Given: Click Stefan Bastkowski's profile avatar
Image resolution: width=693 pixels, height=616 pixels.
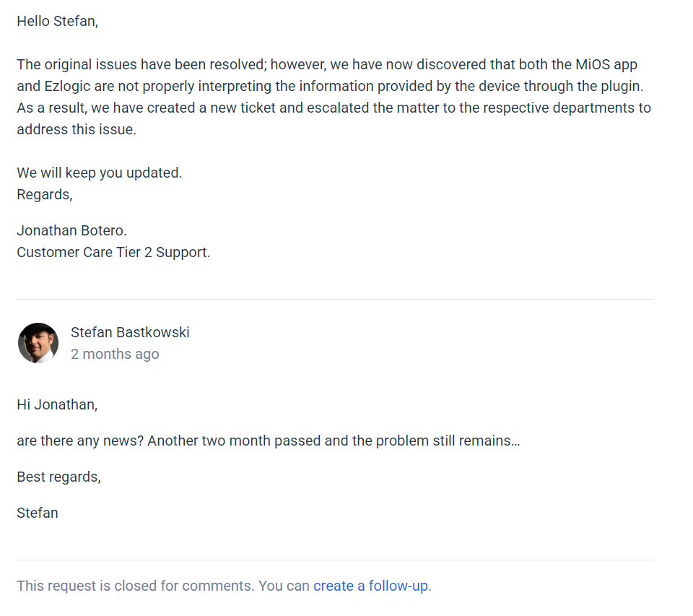Looking at the screenshot, I should pyautogui.click(x=38, y=343).
